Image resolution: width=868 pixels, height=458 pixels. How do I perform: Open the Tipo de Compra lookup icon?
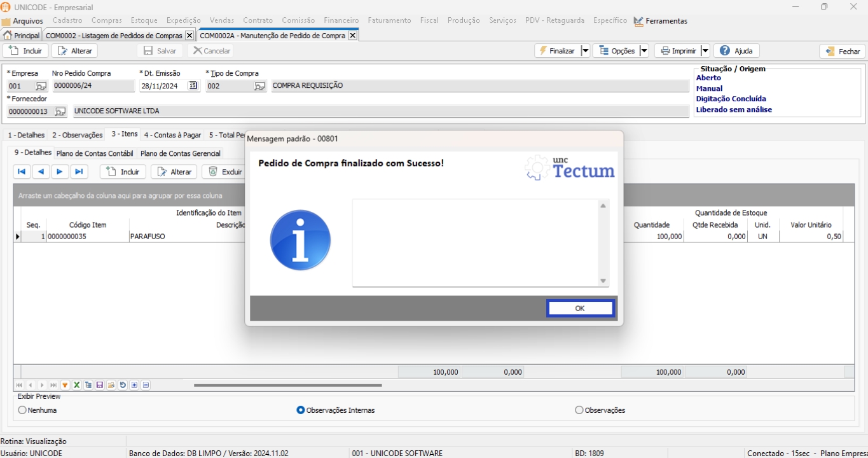click(259, 87)
